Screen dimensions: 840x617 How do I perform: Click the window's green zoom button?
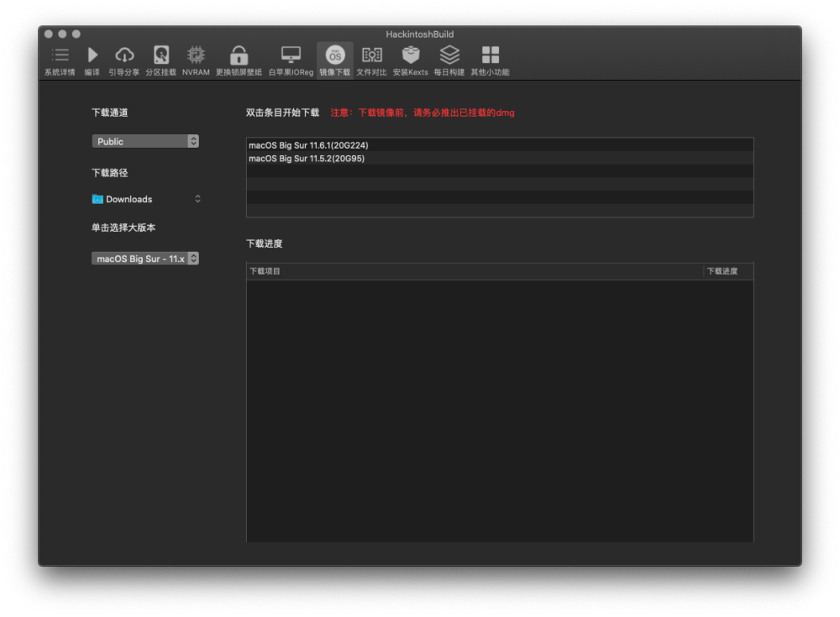pyautogui.click(x=76, y=34)
